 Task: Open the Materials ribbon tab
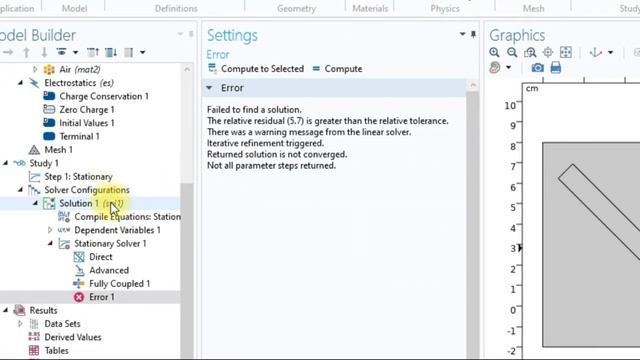point(370,8)
